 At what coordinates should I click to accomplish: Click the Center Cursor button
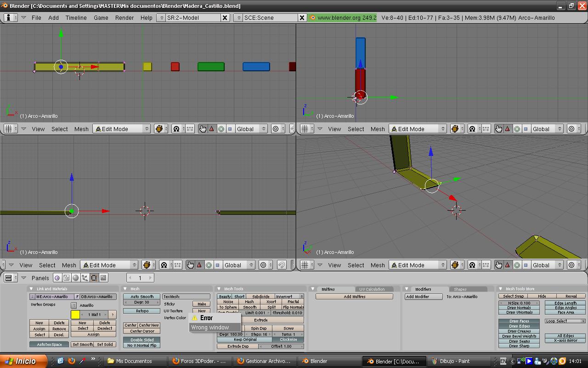point(142,331)
